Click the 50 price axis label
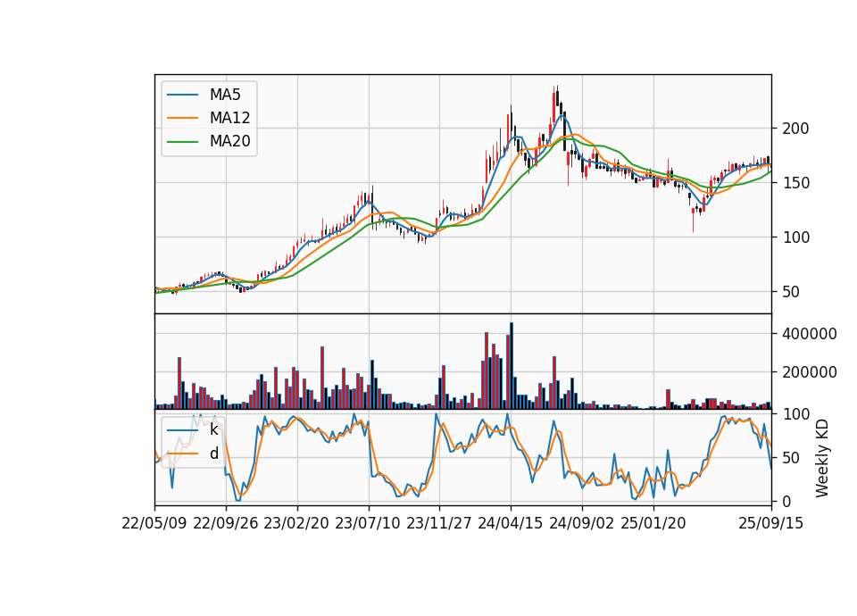This screenshot has height=616, width=857. (791, 292)
